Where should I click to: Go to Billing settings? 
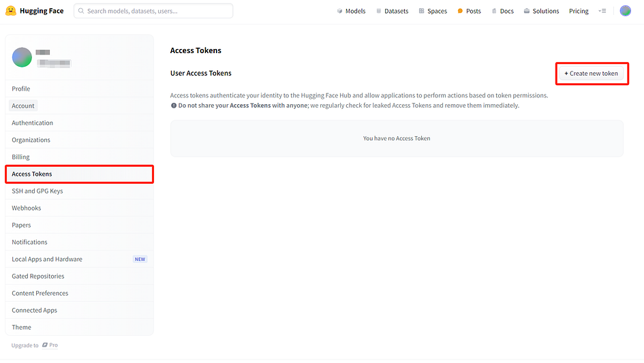(79, 157)
